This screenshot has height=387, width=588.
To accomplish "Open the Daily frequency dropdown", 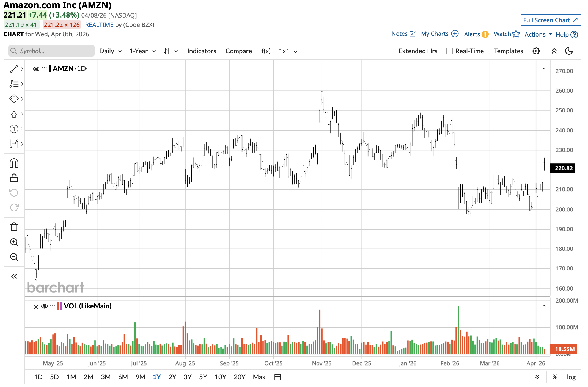I will 110,51.
